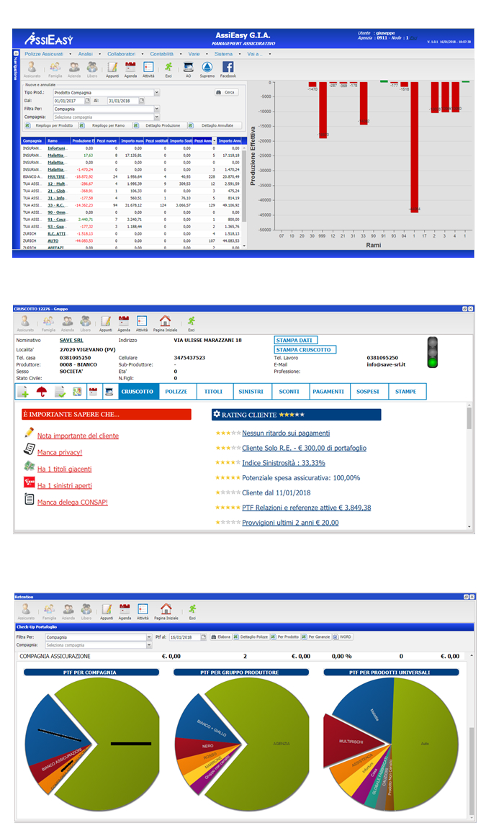The height and width of the screenshot is (828, 504).
Task: Click the small calendar icon beside the tabs
Action: click(93, 391)
